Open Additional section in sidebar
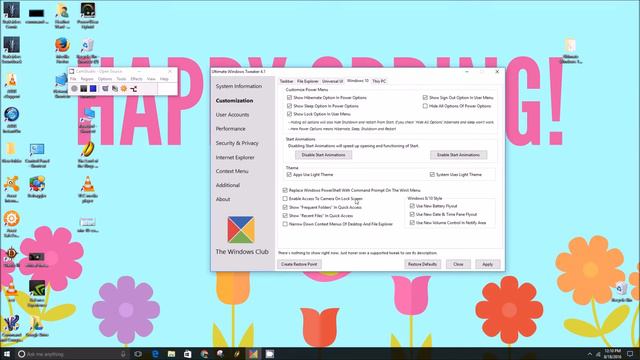The height and width of the screenshot is (360, 640). click(x=228, y=185)
